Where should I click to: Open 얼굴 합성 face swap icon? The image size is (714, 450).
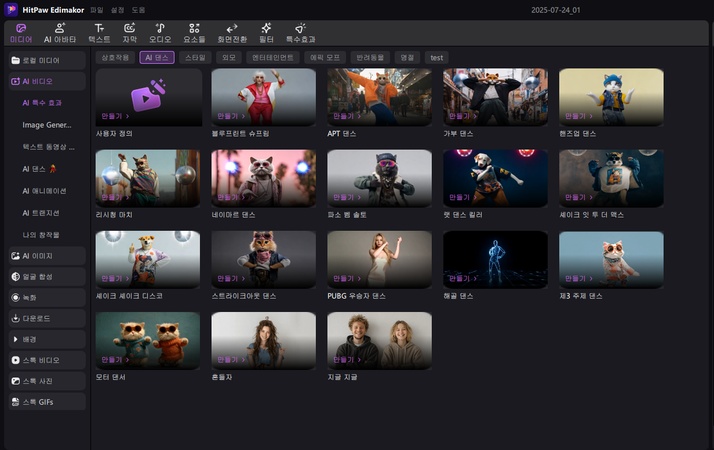15,276
